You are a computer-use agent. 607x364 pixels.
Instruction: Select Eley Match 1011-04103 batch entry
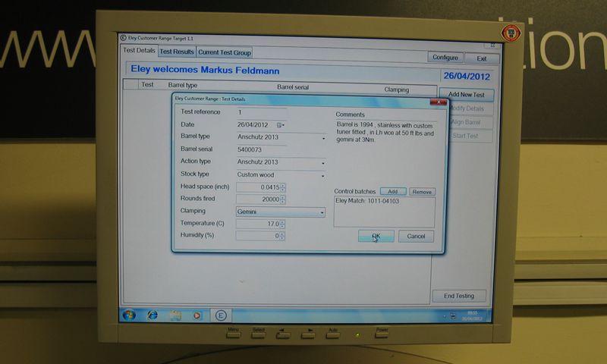pos(367,201)
